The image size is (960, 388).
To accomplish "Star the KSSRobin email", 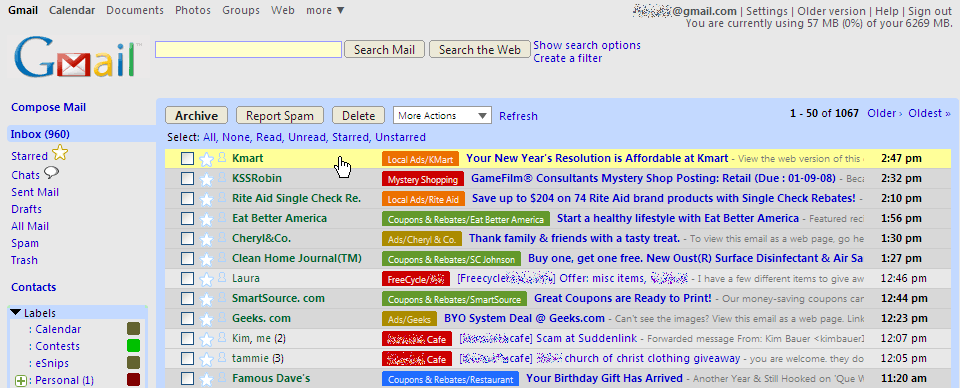I will click(207, 179).
